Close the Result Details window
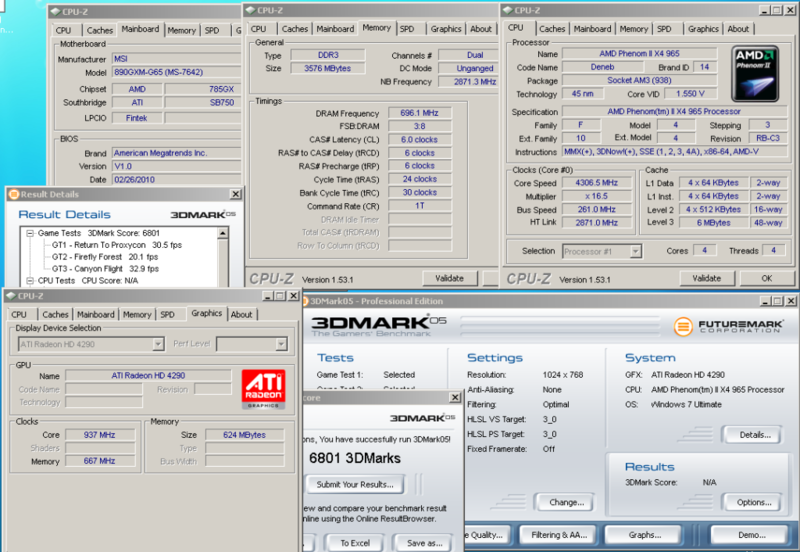Viewport: 800px width, 552px height. (x=236, y=194)
